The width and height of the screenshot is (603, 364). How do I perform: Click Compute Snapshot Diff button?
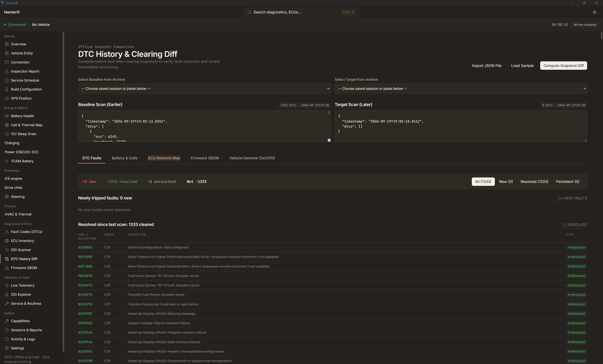(x=563, y=66)
